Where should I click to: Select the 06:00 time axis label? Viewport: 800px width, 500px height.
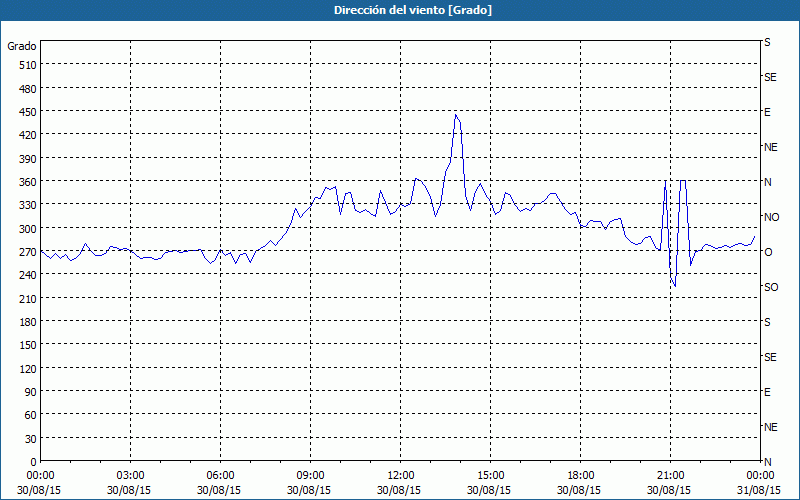point(220,476)
